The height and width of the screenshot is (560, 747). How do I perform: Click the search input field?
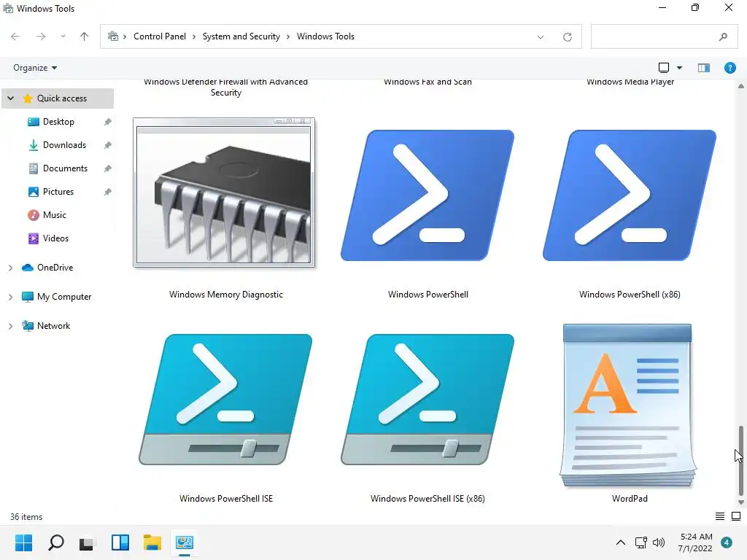tap(665, 36)
